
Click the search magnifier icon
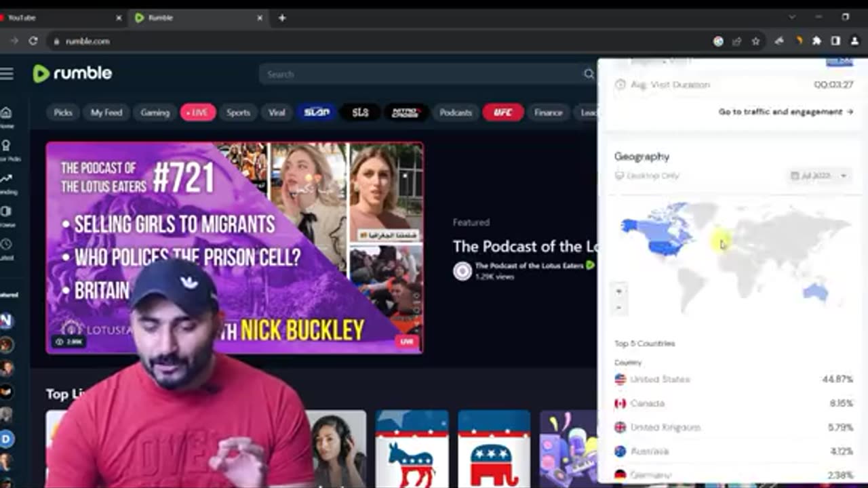[589, 75]
